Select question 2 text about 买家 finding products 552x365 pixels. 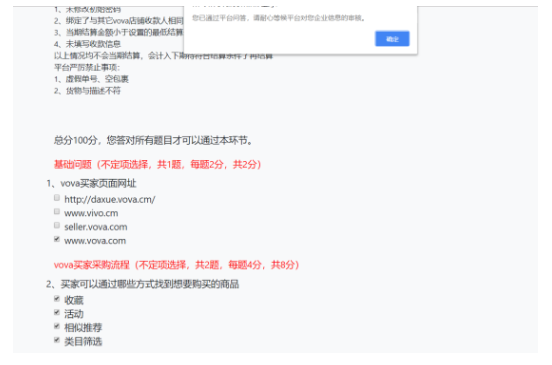(143, 284)
